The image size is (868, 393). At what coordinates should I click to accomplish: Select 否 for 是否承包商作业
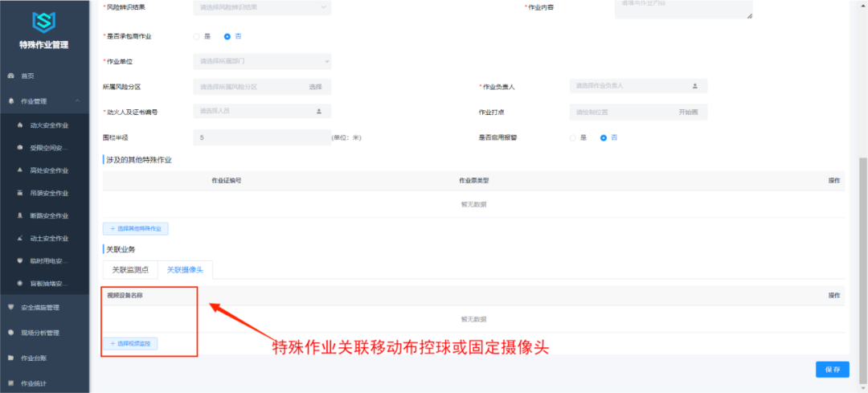click(227, 36)
